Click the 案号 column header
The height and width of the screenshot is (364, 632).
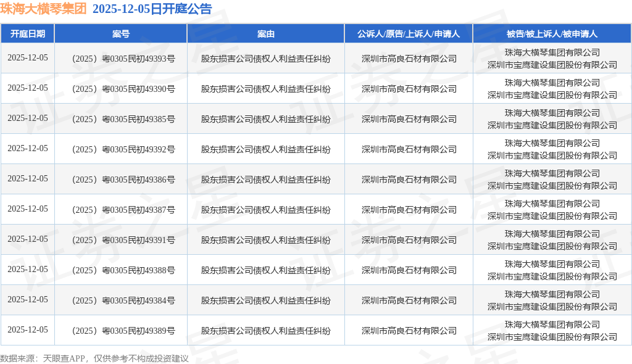pyautogui.click(x=121, y=34)
